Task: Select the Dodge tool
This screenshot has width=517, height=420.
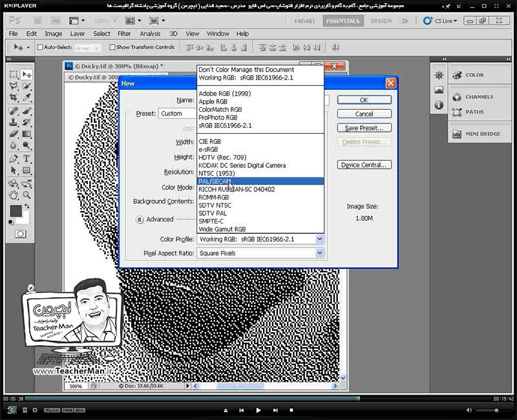Action: click(x=26, y=145)
